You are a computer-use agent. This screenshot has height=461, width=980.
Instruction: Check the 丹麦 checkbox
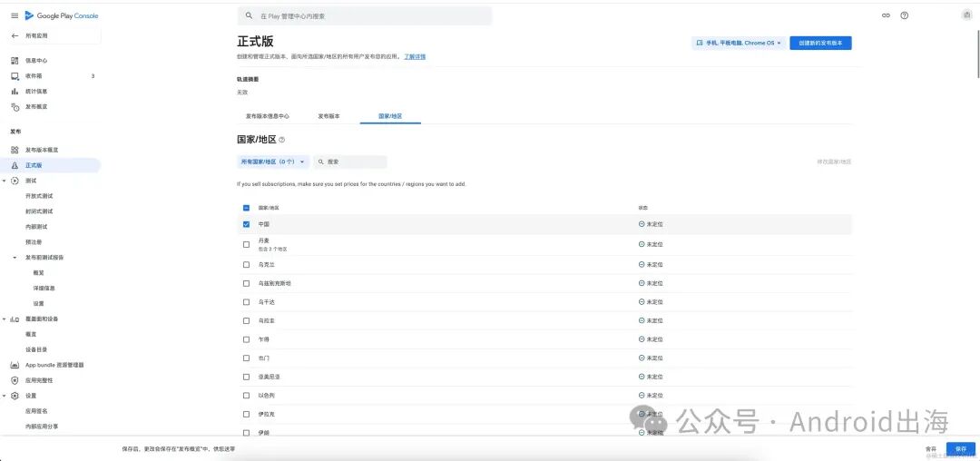(x=246, y=244)
